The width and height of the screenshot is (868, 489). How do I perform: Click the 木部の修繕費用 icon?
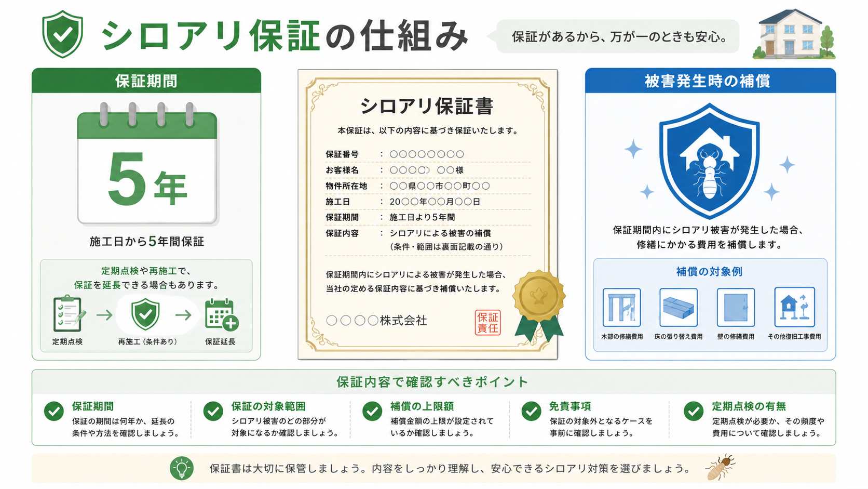coord(622,307)
